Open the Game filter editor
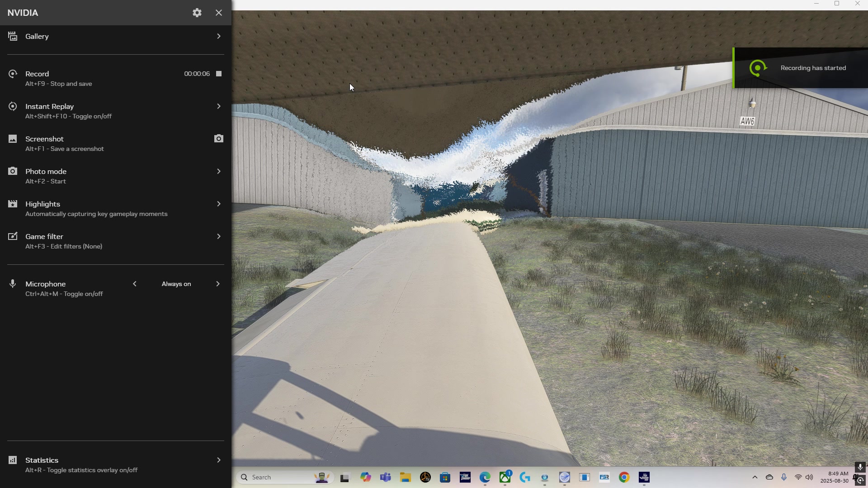The height and width of the screenshot is (488, 868). (116, 241)
